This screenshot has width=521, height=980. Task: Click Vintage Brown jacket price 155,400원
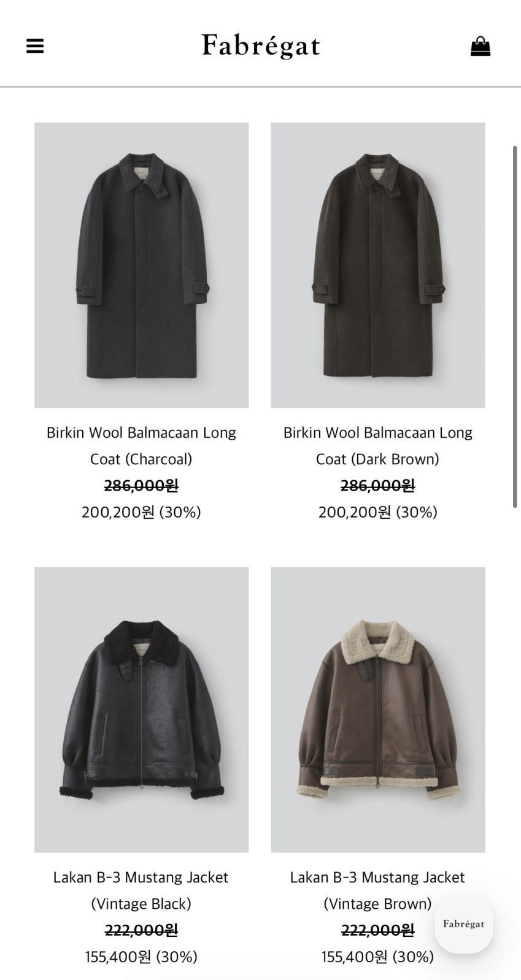pyautogui.click(x=354, y=957)
